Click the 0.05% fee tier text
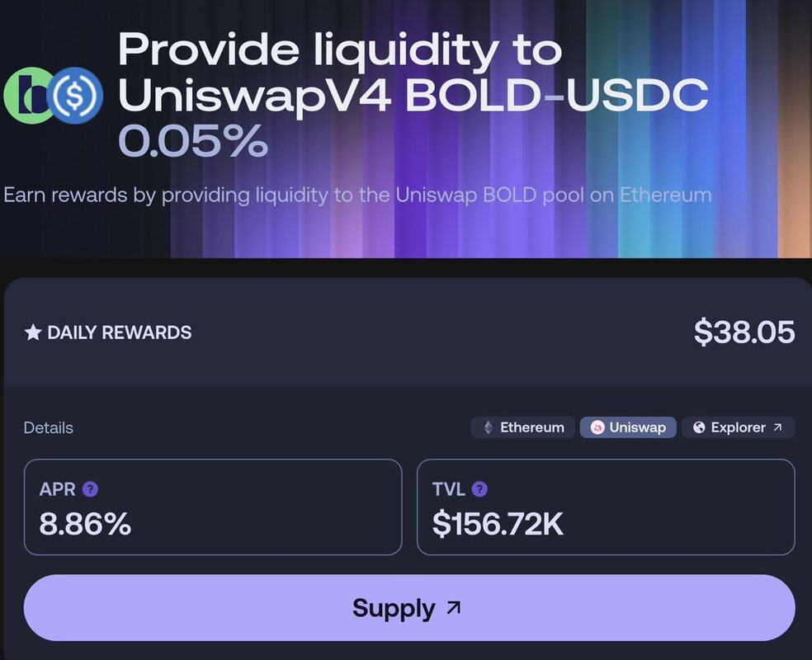Image resolution: width=812 pixels, height=660 pixels. 193,142
